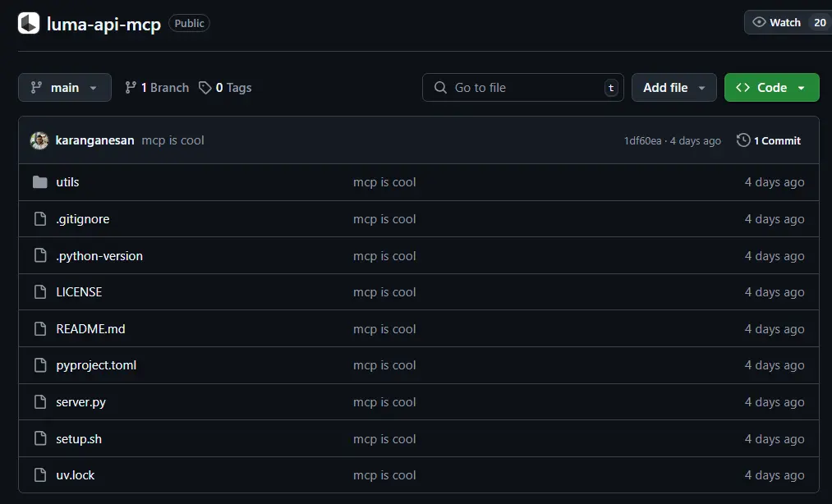Screen dimensions: 832x504
Task: Click the branch icon beside 1 Branch
Action: point(131,88)
